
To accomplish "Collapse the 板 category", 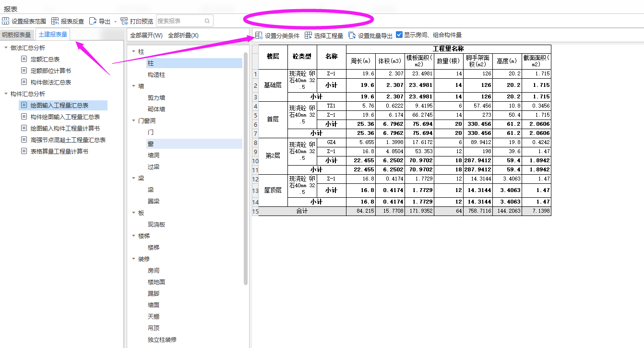I will (133, 213).
